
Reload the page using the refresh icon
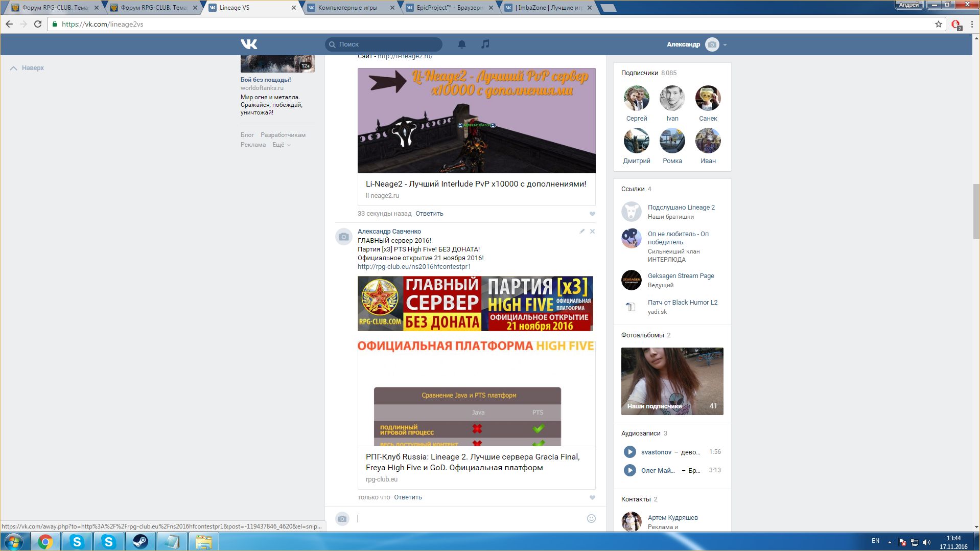click(x=38, y=24)
